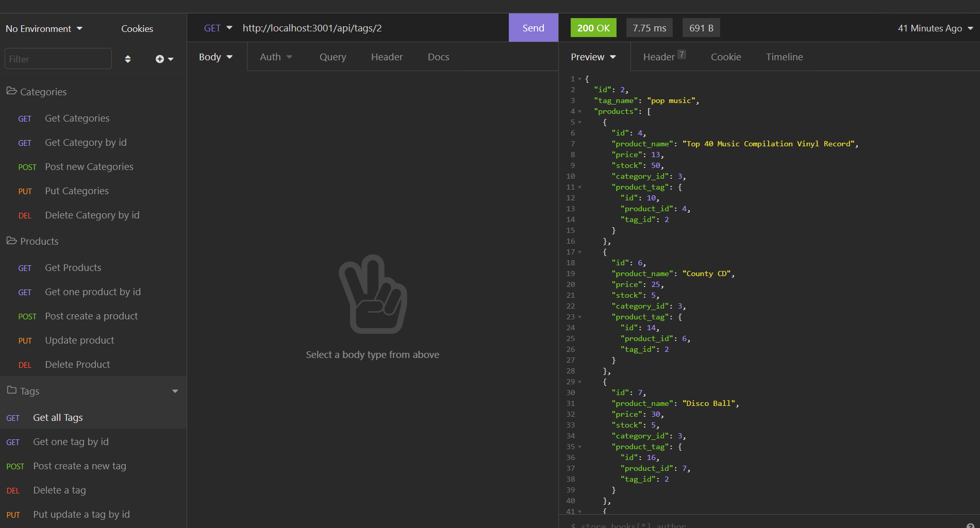Collapse the product_tag object on line 11
980x528 pixels.
tap(580, 187)
